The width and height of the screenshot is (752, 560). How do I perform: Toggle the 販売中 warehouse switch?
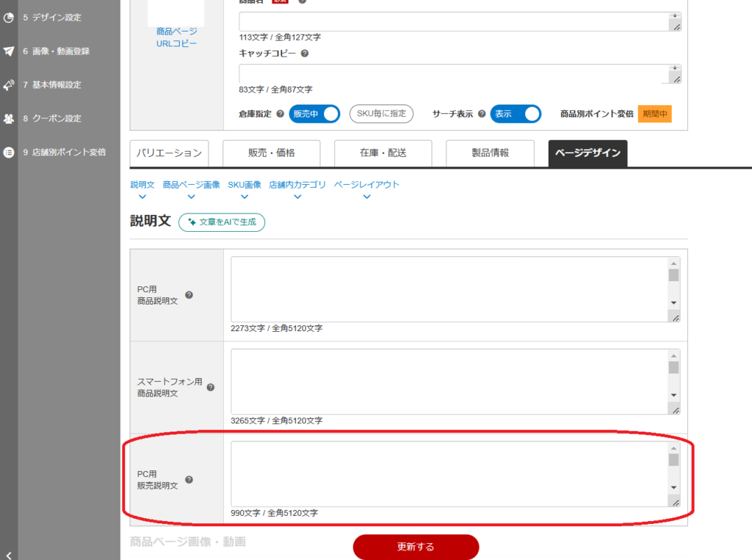coord(315,114)
